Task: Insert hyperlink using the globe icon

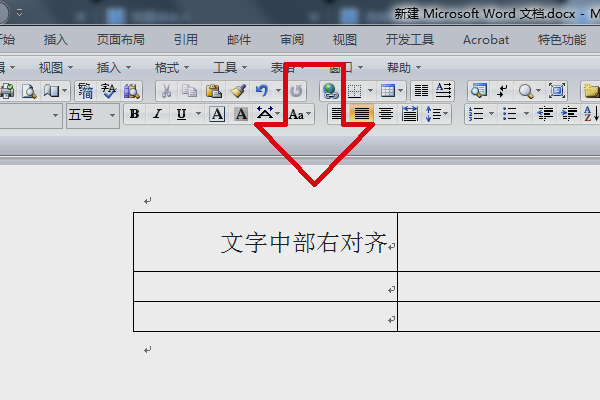Action: point(331,91)
